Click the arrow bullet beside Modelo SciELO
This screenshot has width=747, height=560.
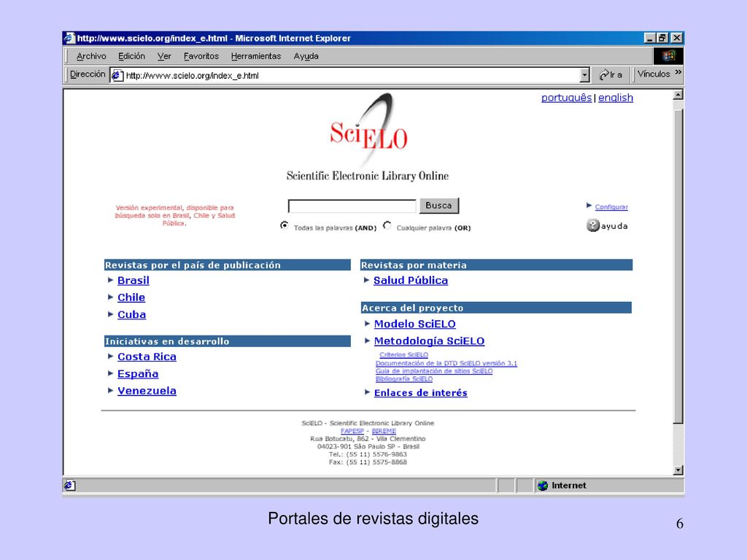(368, 323)
